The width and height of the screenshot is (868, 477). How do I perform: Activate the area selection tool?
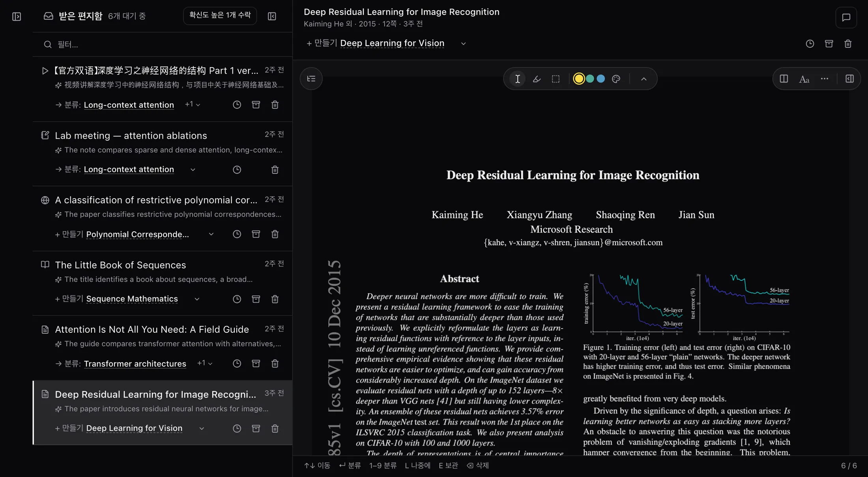(x=556, y=79)
